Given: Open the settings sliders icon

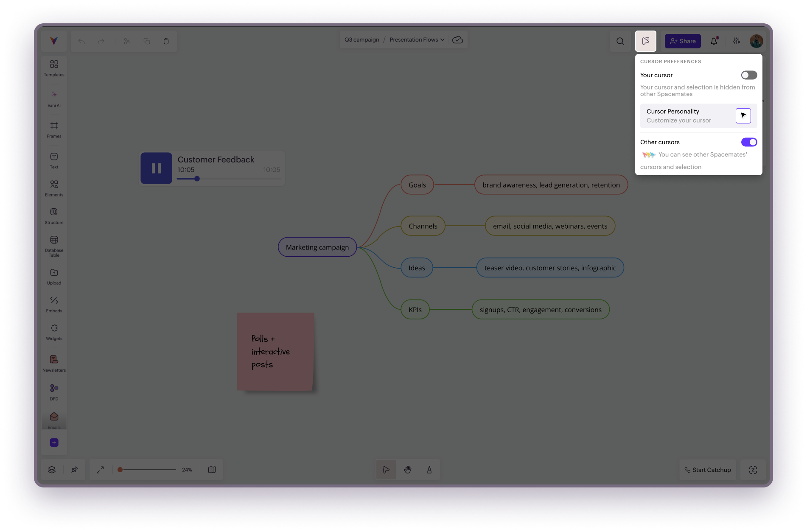Looking at the screenshot, I should (x=737, y=41).
